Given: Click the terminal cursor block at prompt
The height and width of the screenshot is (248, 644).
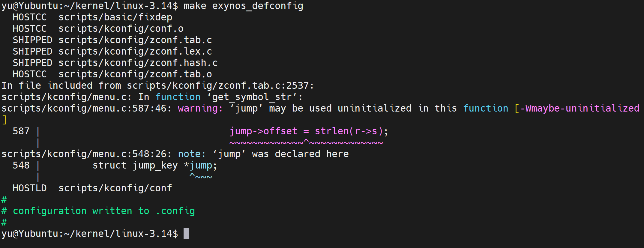Looking at the screenshot, I should (x=186, y=234).
